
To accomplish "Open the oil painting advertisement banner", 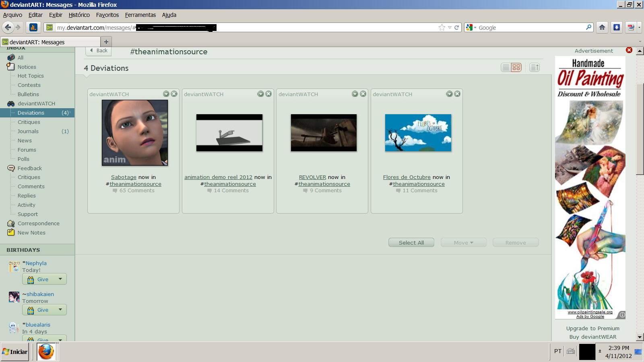I will [x=590, y=187].
